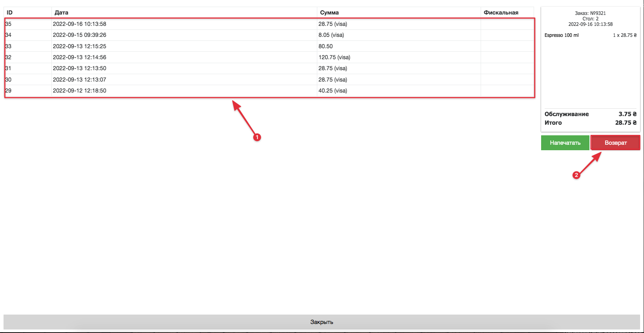Click the 8.05 (visa) amount cell

point(331,35)
